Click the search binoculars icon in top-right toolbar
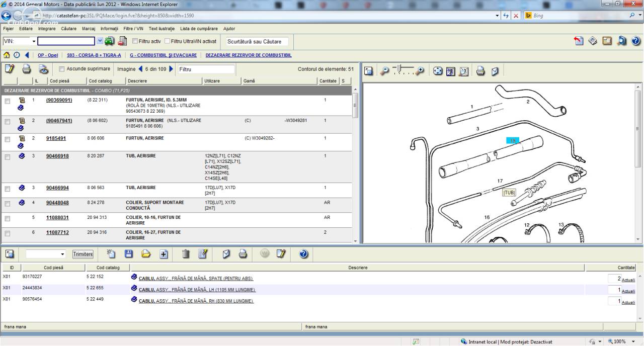 click(x=622, y=41)
